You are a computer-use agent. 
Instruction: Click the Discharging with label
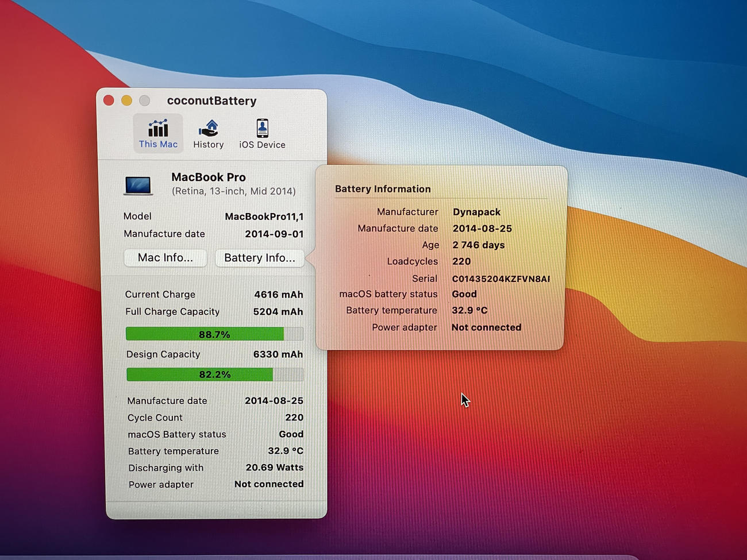[x=166, y=468]
